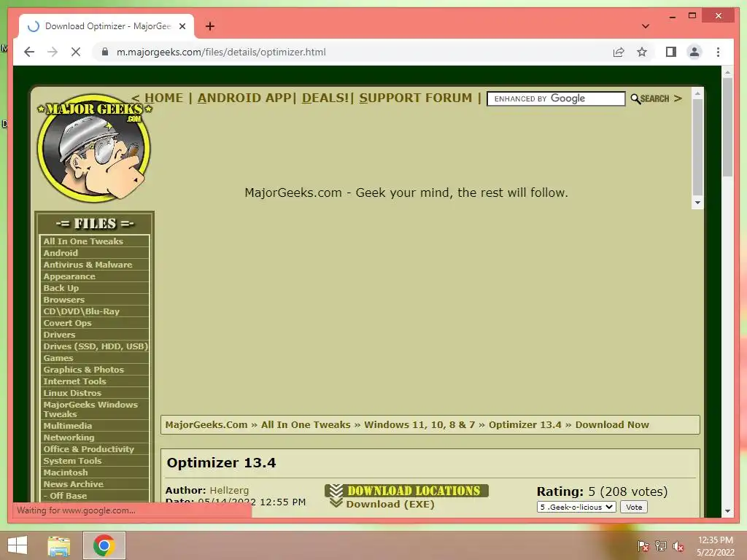Open the Windows Start menu

pos(18,545)
